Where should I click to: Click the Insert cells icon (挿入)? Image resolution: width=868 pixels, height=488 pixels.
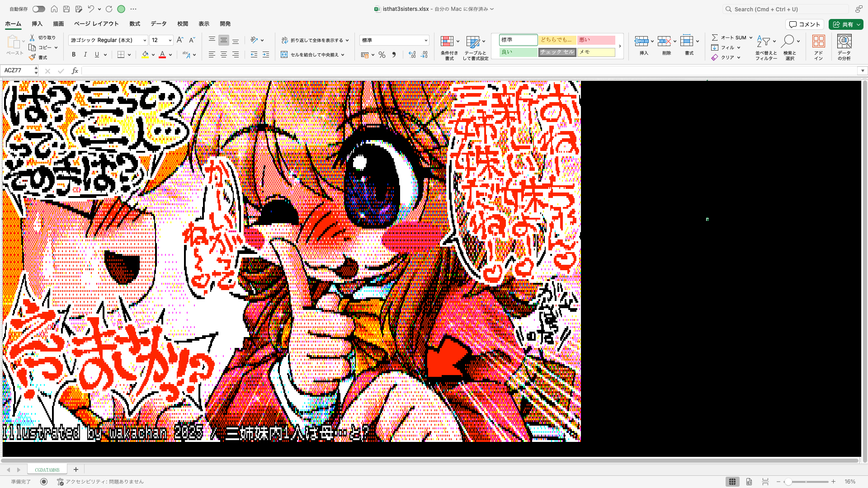[642, 41]
